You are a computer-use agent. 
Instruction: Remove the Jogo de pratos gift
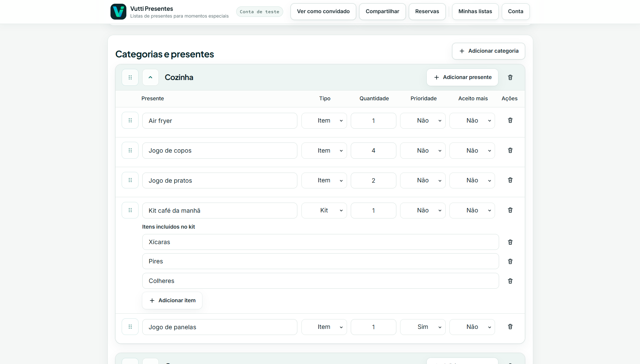tap(510, 180)
